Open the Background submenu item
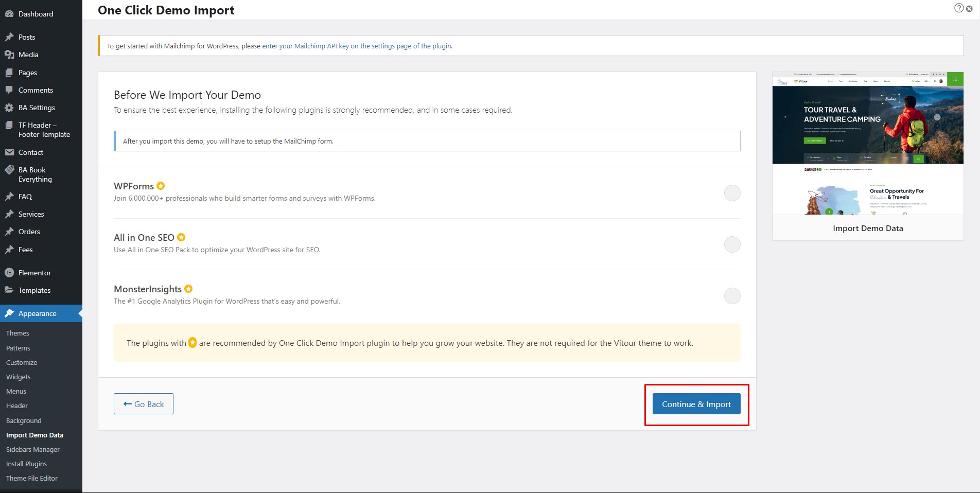This screenshot has height=493, width=980. click(24, 420)
